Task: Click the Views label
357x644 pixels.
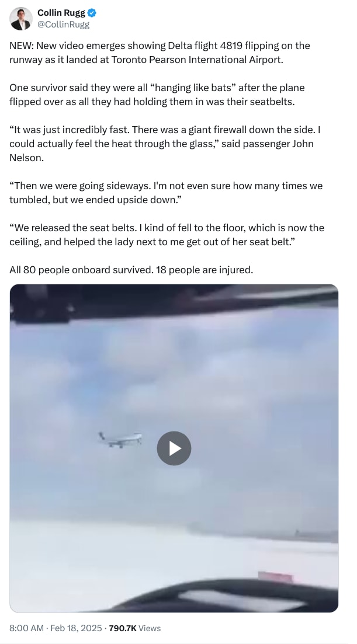Action: click(x=150, y=628)
